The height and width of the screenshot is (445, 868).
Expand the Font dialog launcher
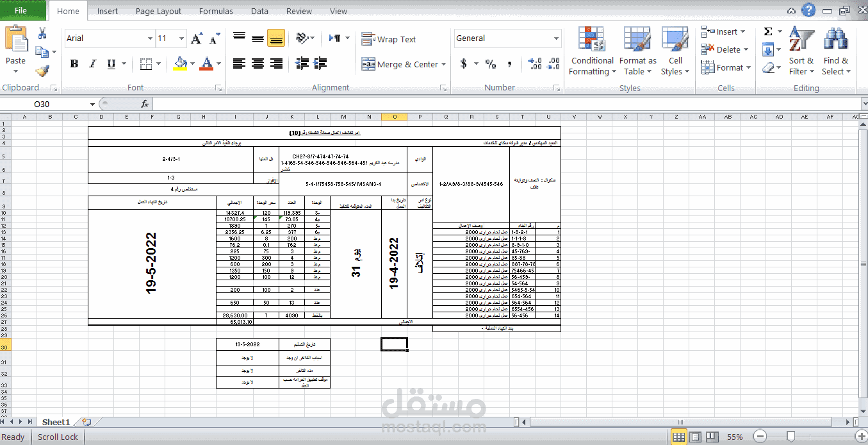point(219,88)
